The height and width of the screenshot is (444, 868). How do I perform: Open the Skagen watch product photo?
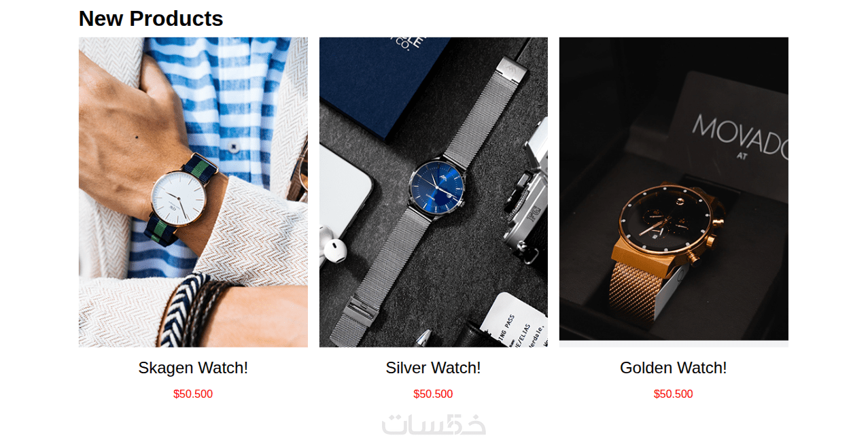(x=193, y=192)
